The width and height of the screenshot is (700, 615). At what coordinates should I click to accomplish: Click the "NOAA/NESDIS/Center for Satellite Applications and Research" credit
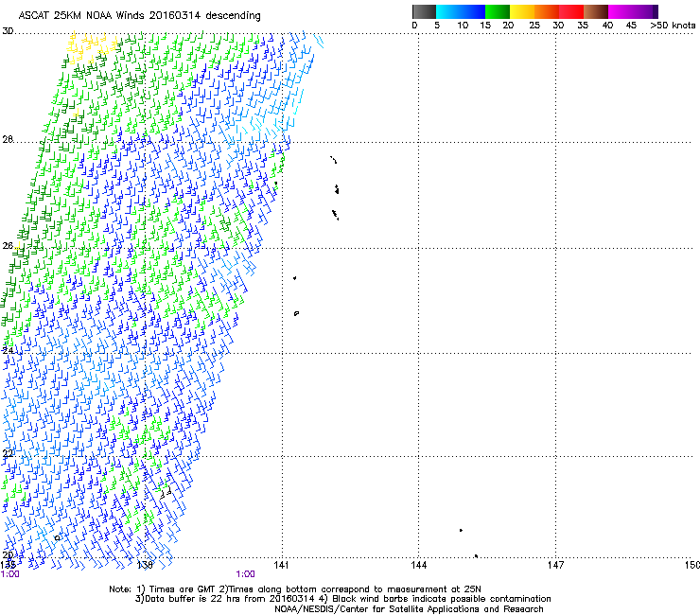point(409,609)
